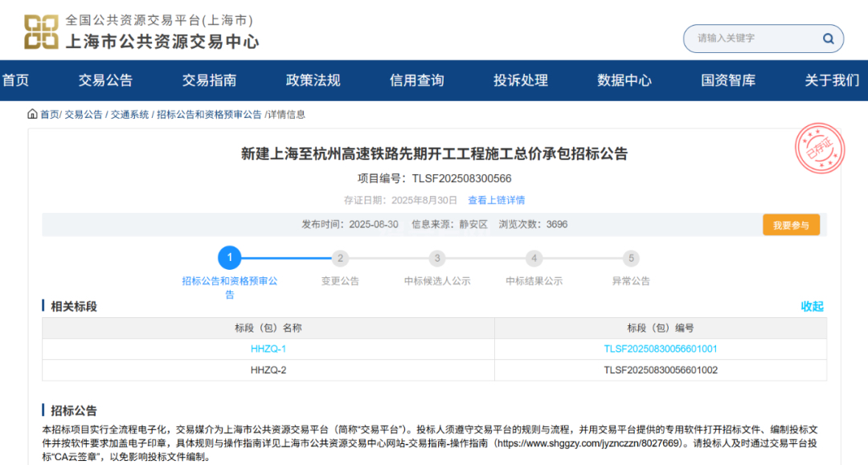The image size is (868, 465).
Task: Click 发布时间：2025-08-30 text
Action: pyautogui.click(x=350, y=225)
